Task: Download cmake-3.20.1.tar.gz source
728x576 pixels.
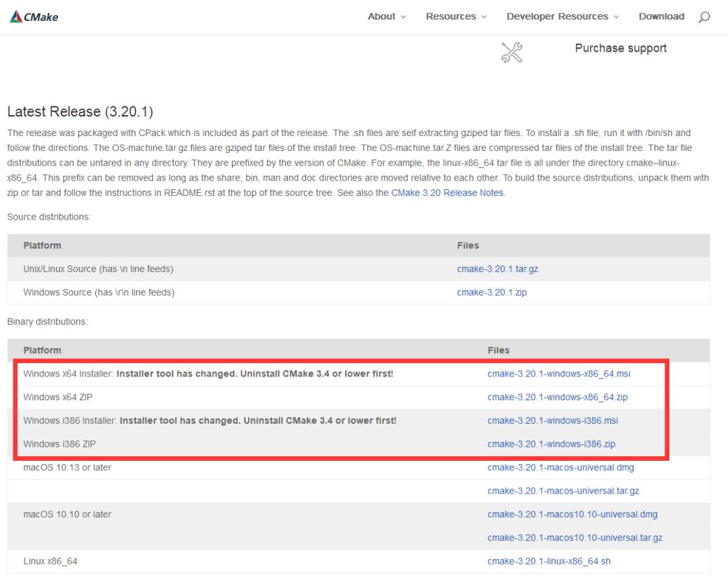Action: click(497, 269)
